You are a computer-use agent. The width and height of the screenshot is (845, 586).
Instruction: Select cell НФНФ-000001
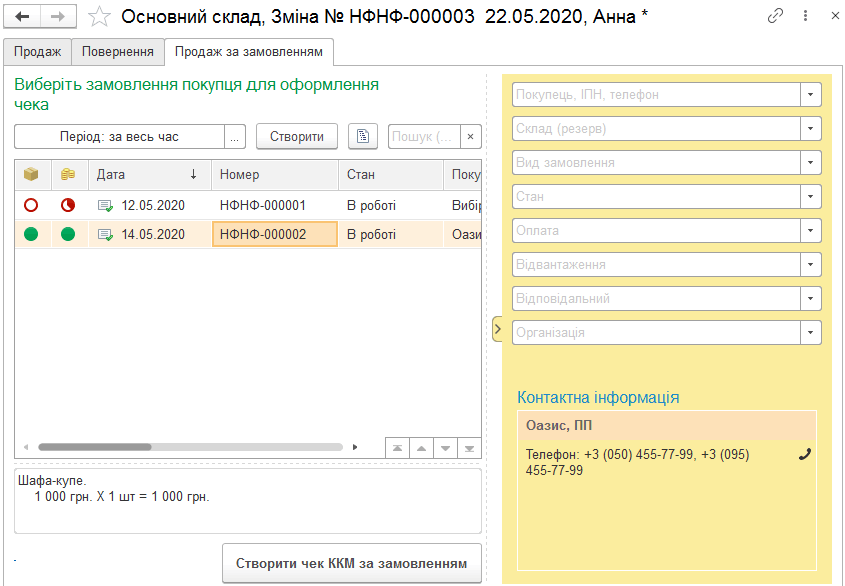(x=275, y=205)
